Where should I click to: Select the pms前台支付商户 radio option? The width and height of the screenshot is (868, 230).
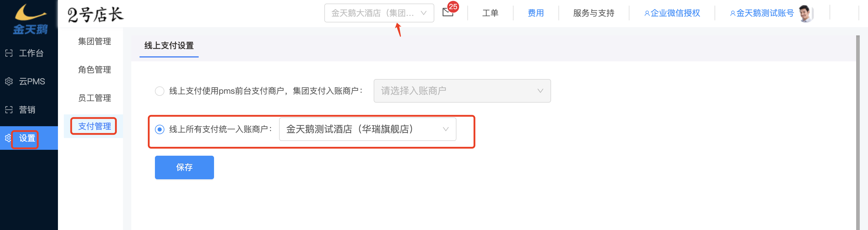[159, 91]
